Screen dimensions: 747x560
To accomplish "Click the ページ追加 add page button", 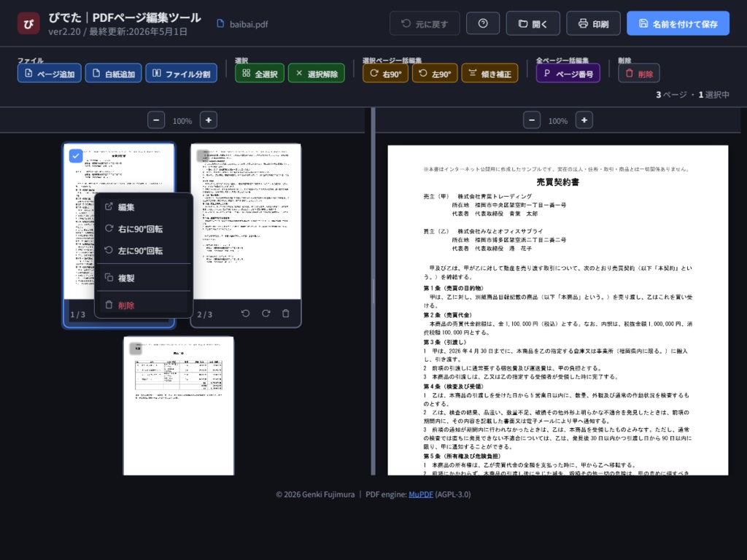I will coord(50,74).
